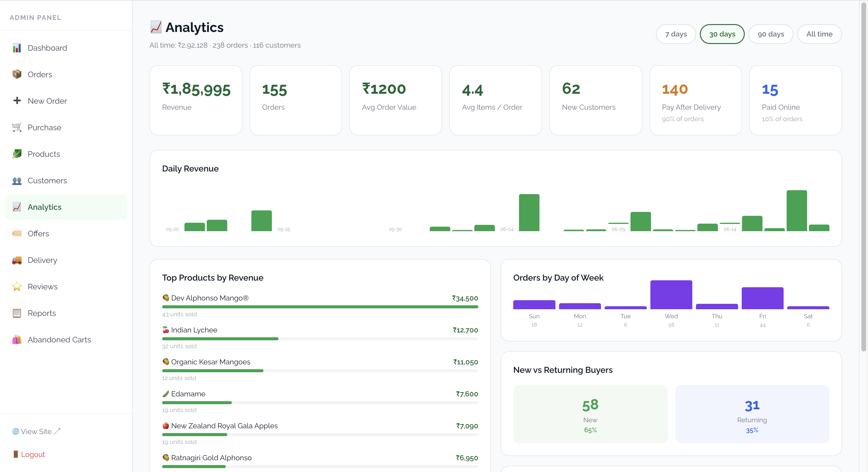Click the Orders package box icon

(x=17, y=74)
